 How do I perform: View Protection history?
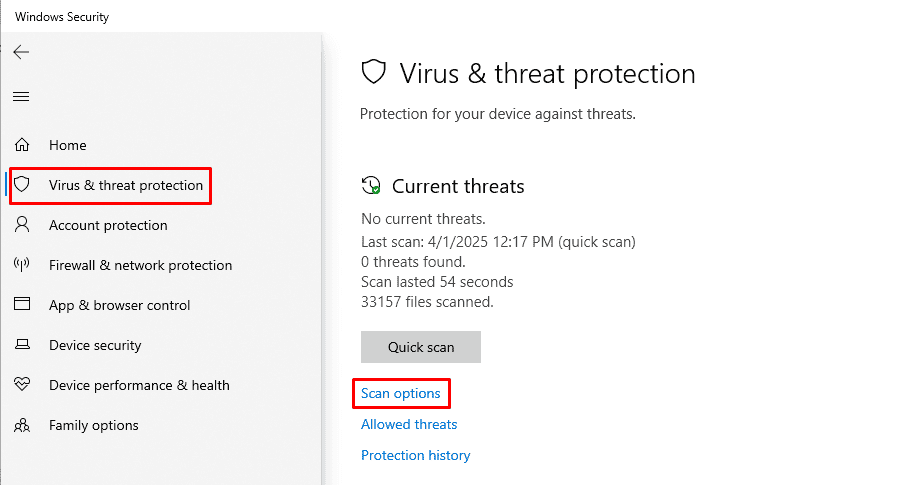click(415, 455)
